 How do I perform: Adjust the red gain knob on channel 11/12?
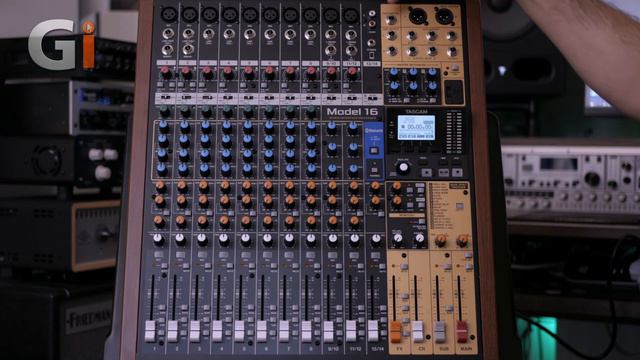352,73
